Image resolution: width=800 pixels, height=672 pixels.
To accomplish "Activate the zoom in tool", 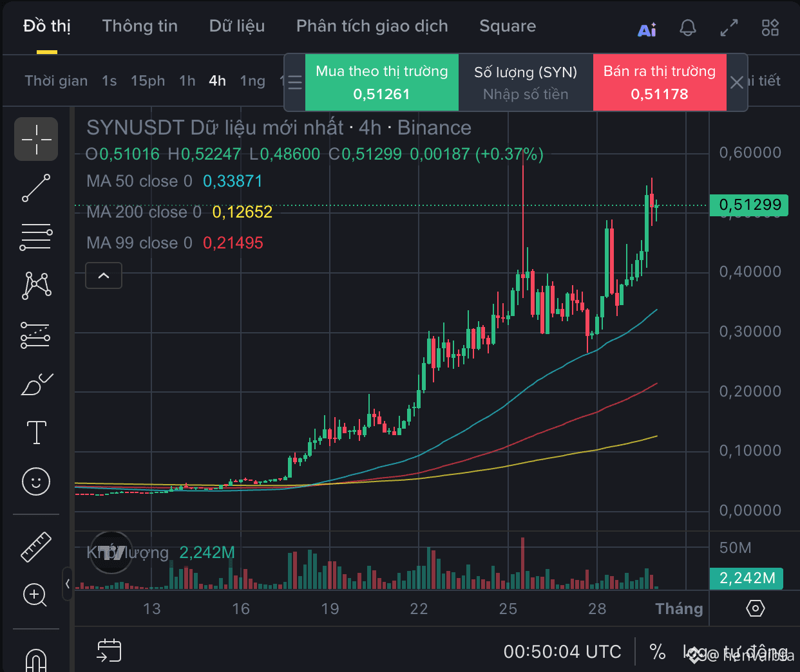I will click(x=36, y=595).
